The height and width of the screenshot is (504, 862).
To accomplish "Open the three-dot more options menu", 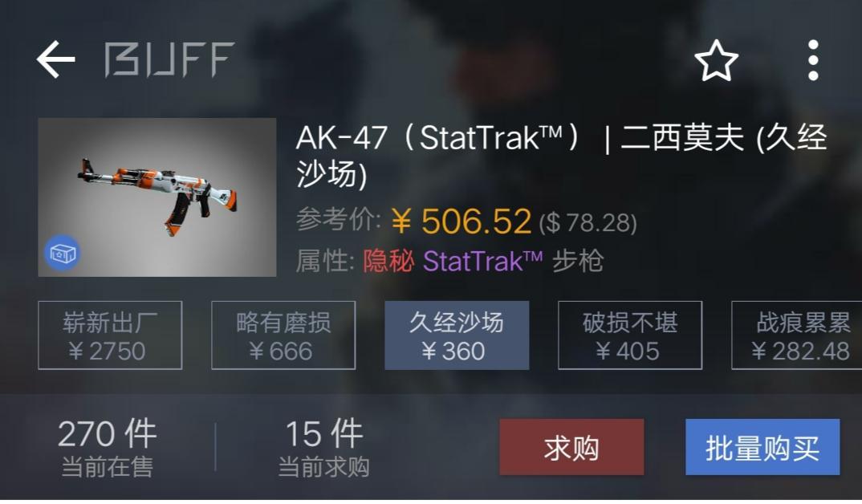I will coord(813,60).
